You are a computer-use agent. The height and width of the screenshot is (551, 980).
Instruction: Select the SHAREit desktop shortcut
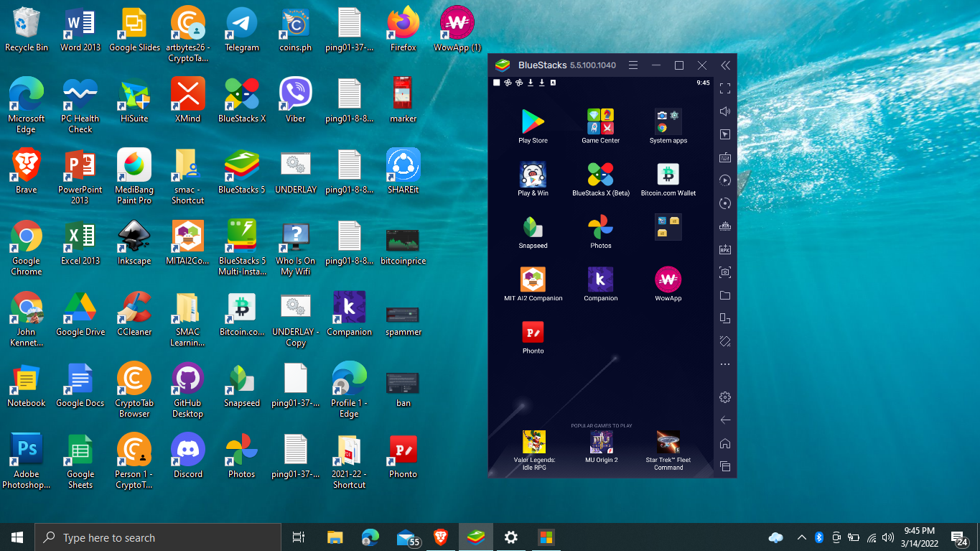point(403,172)
